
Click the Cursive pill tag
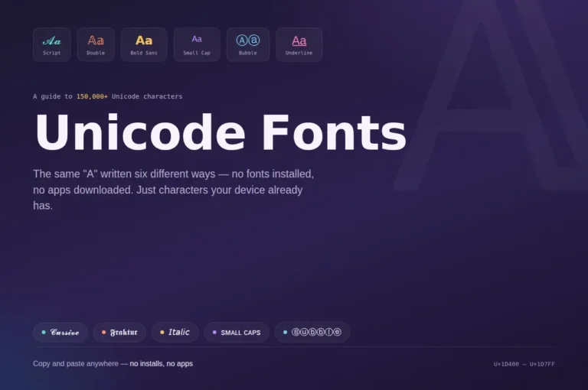pos(60,333)
